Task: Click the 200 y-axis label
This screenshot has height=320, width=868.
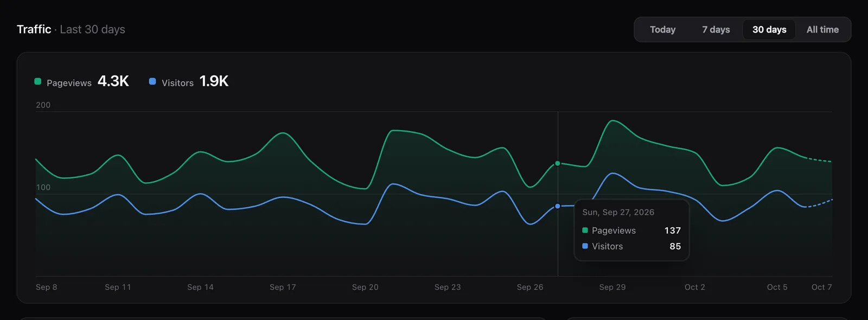Action: 43,105
